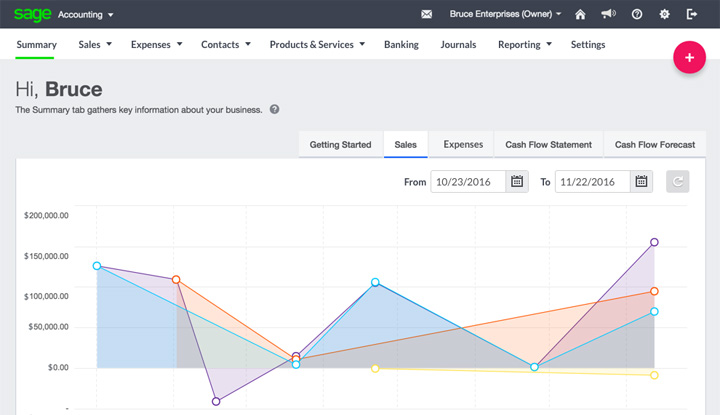The width and height of the screenshot is (720, 415).
Task: Select the Expenses chart tab
Action: click(463, 145)
